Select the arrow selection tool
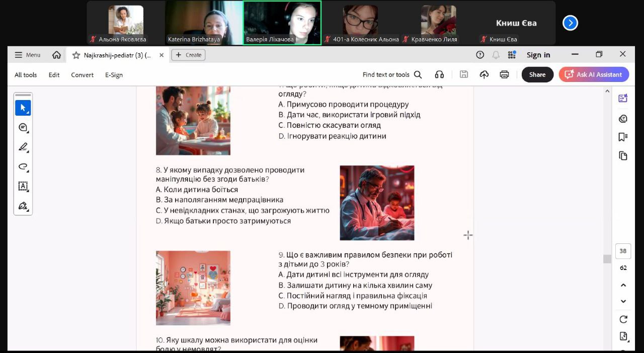Viewport: 644px width, 353px height. click(x=23, y=108)
